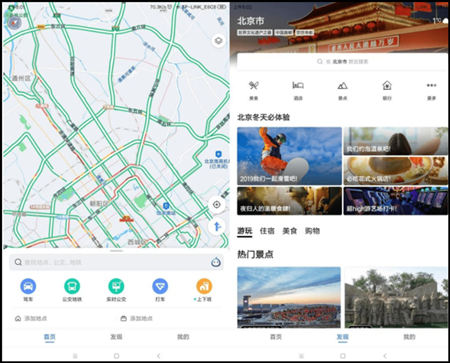Select the 我的 tab in right phone
The height and width of the screenshot is (363, 450).
409,337
